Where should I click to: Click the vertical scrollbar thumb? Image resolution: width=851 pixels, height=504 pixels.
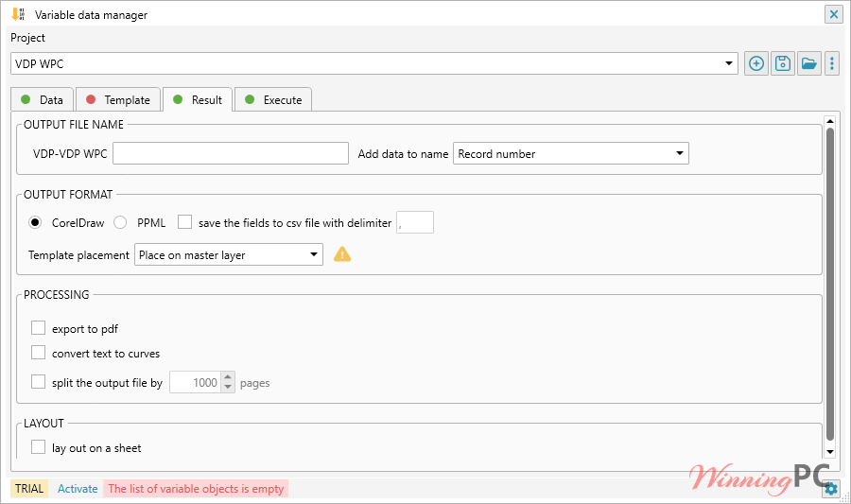830,285
